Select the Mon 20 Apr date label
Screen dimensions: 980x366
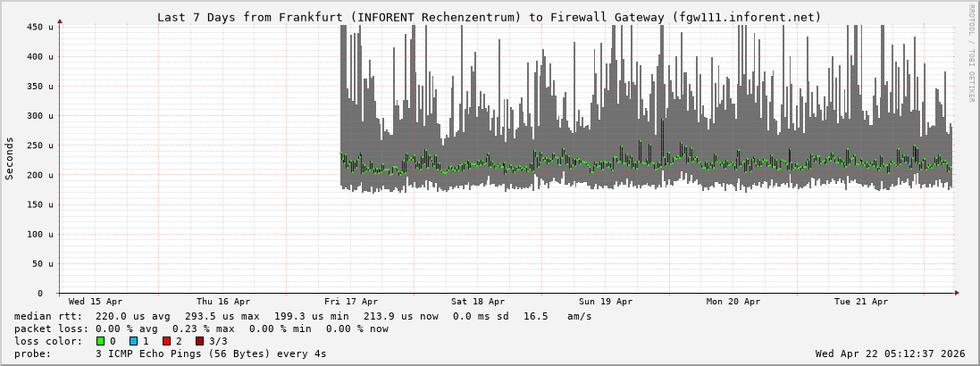733,302
